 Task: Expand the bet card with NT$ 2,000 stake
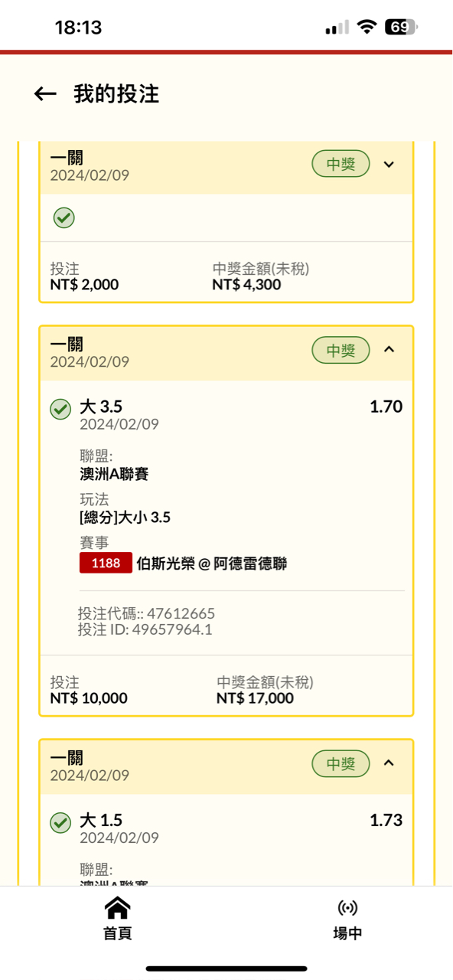389,164
